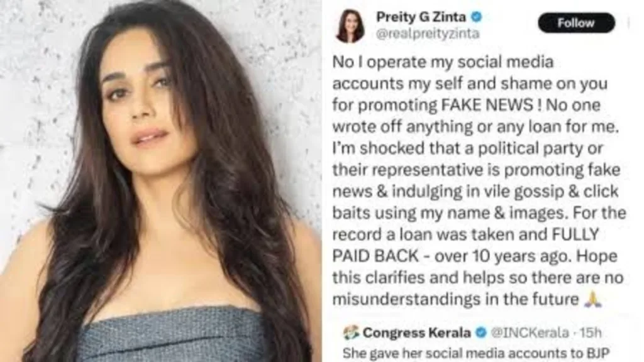Open the profile avatar beside Preity G Zinta
Image resolution: width=644 pixels, height=362 pixels.
point(350,25)
